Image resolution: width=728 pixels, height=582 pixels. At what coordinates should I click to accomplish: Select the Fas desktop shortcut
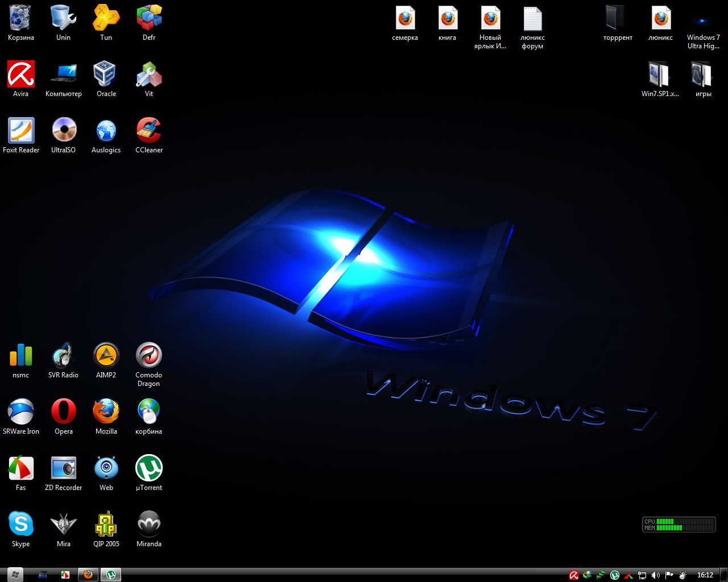[21, 473]
